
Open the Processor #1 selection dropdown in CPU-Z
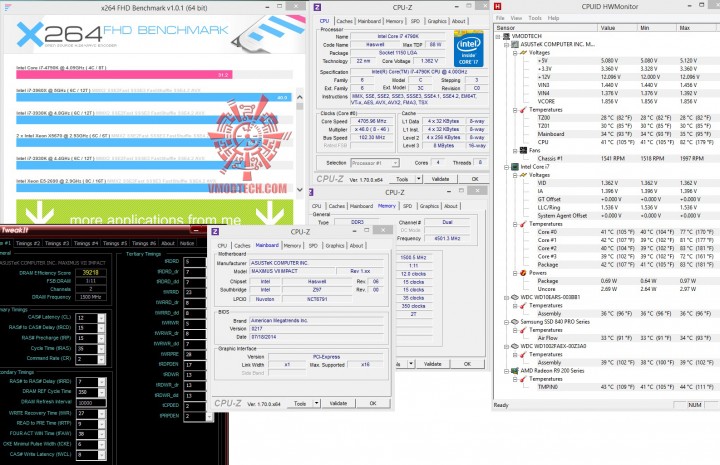(x=395, y=163)
